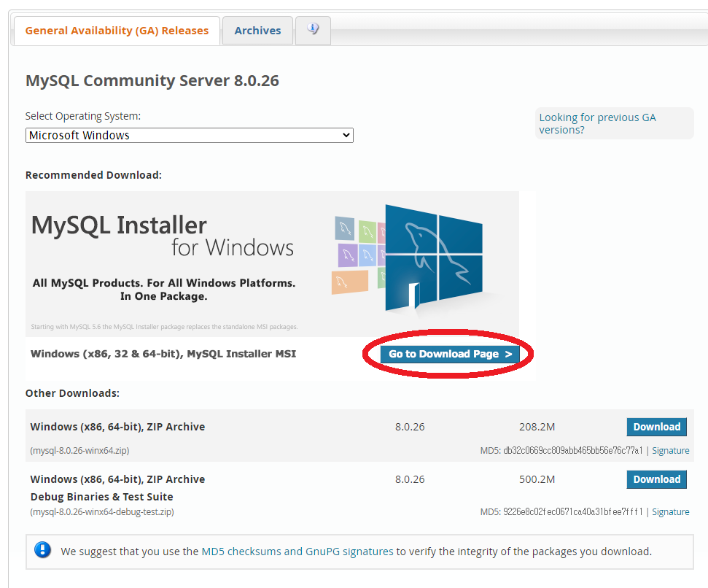Image resolution: width=708 pixels, height=588 pixels.
Task: Click the MySQL Community Server 8.0.26 heading
Action: [x=152, y=80]
